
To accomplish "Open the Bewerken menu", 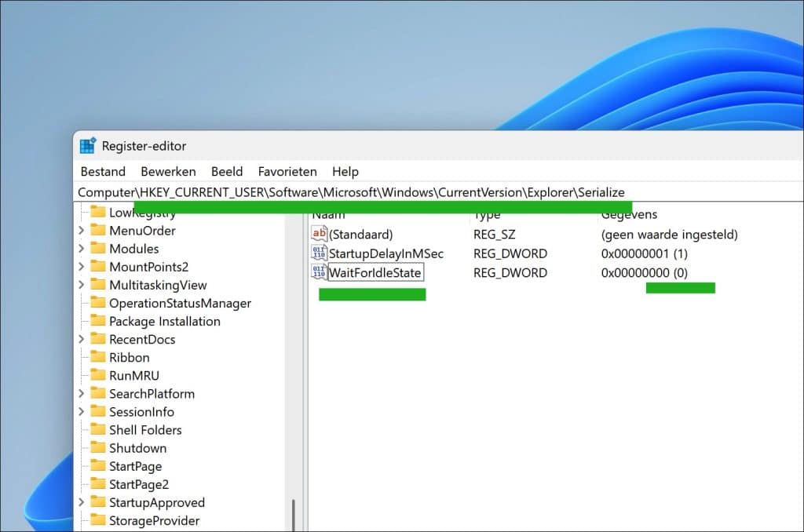I will [168, 171].
